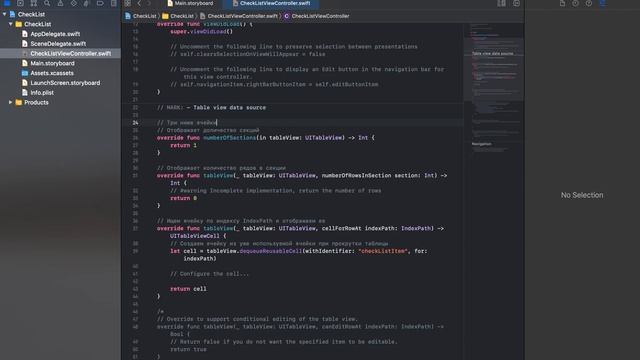Click the numberOfRowsInSection parameter label

pos(356,176)
